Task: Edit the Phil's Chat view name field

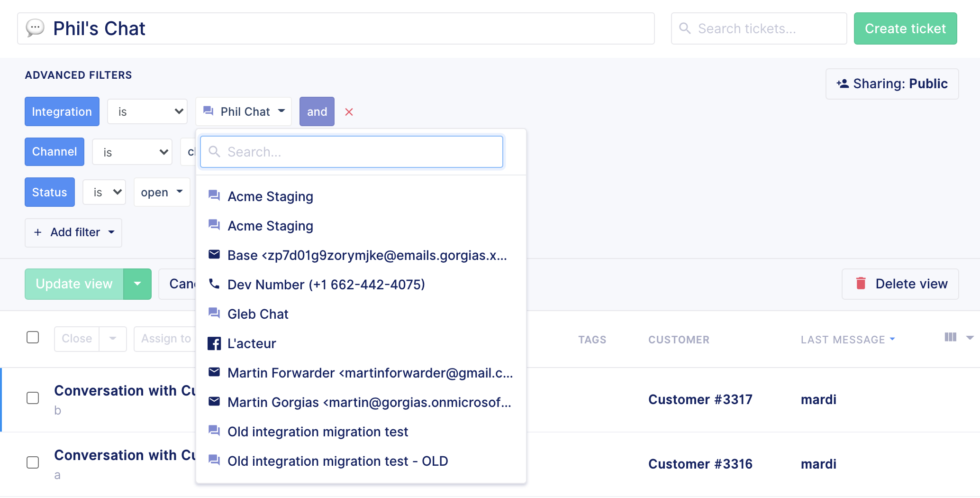Action: pos(336,28)
